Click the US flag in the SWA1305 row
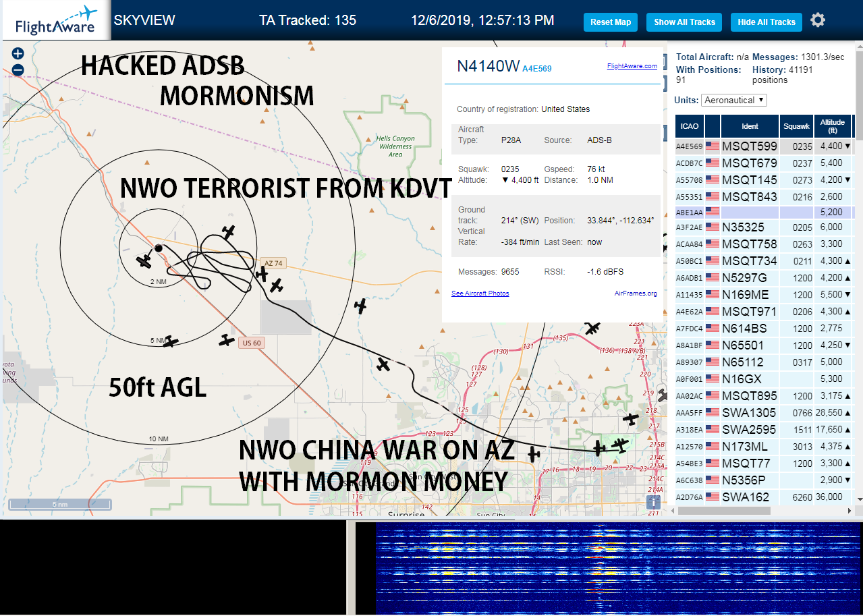 pyautogui.click(x=712, y=412)
